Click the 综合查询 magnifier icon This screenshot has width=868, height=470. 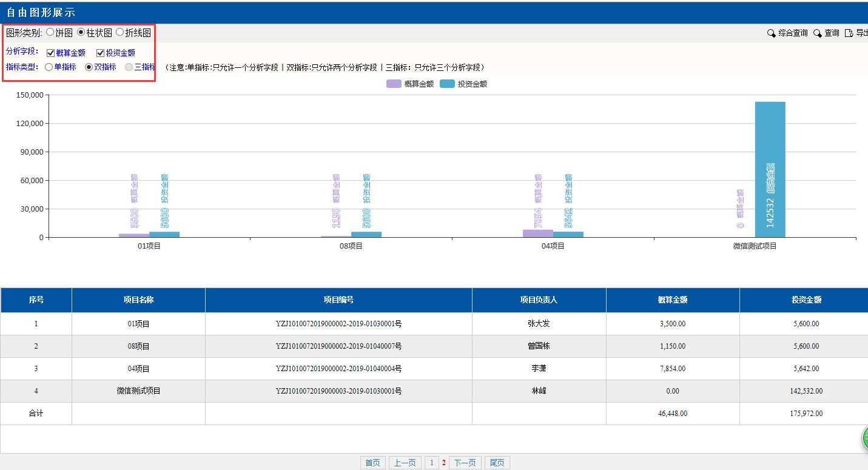click(x=771, y=33)
